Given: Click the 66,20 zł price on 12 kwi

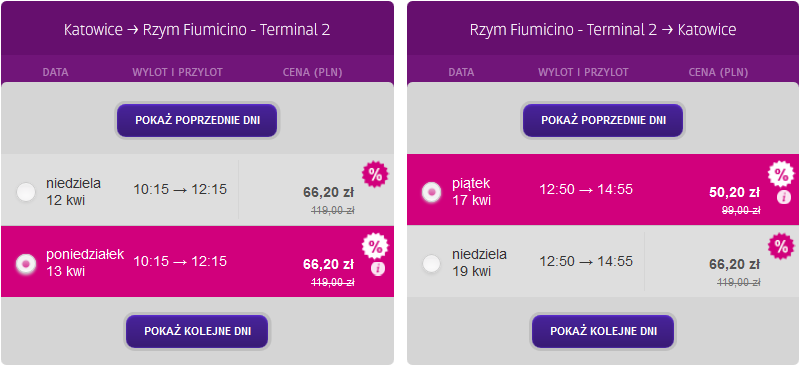Looking at the screenshot, I should click(329, 192).
